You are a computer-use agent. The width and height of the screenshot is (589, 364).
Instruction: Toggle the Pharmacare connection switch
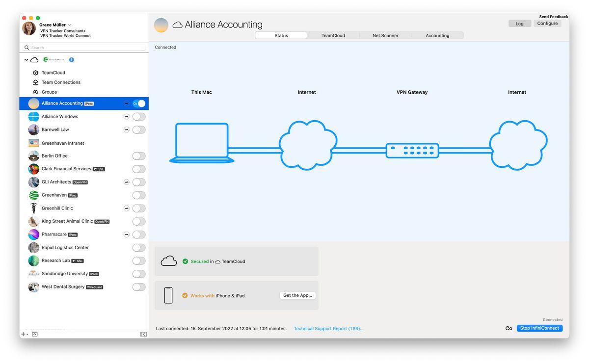pos(139,234)
